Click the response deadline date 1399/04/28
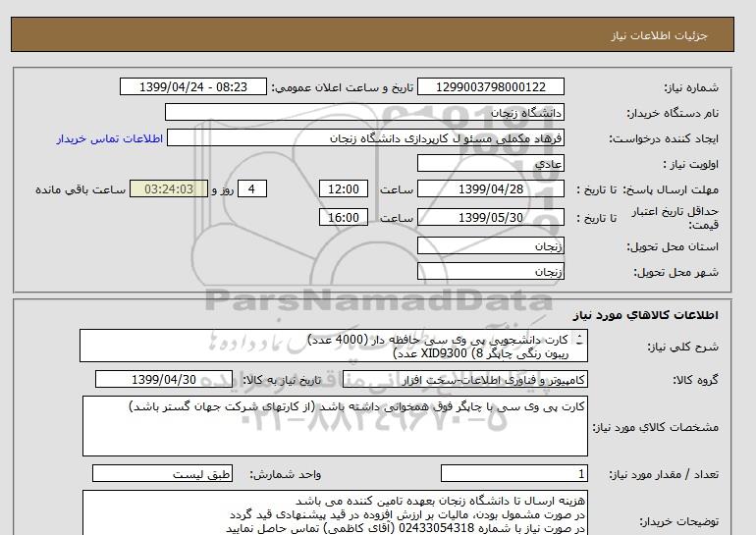The width and height of the screenshot is (756, 535). 490,188
